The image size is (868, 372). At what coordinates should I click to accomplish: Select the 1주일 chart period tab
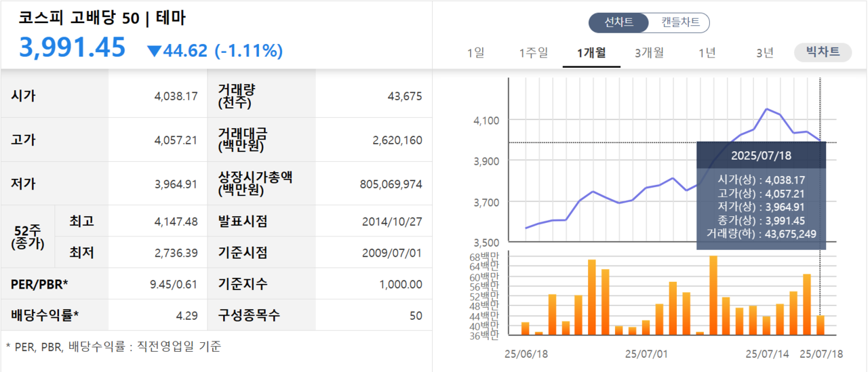coord(534,53)
